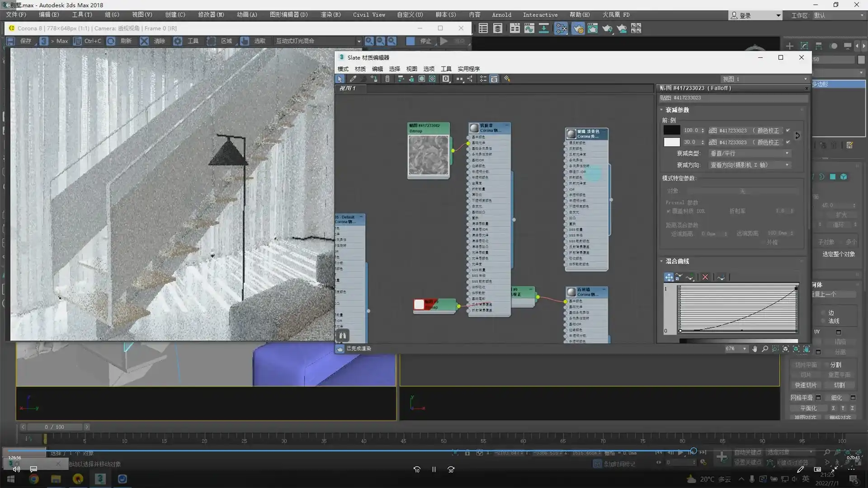Click the Slate select arrow tool
The width and height of the screenshot is (868, 488).
[340, 79]
